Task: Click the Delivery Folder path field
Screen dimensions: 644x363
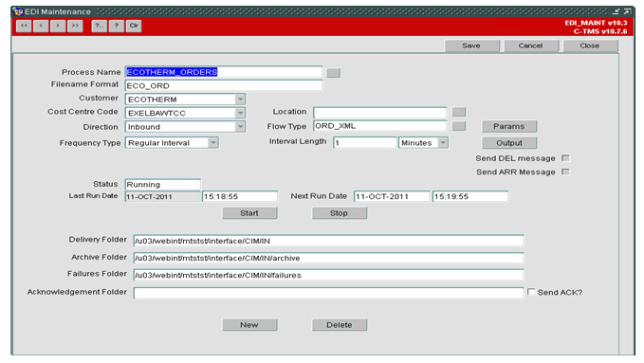Action: pos(328,241)
